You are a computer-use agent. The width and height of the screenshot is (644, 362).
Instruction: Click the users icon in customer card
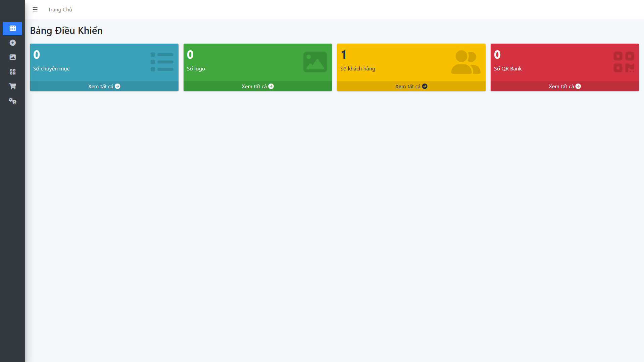pos(465,62)
